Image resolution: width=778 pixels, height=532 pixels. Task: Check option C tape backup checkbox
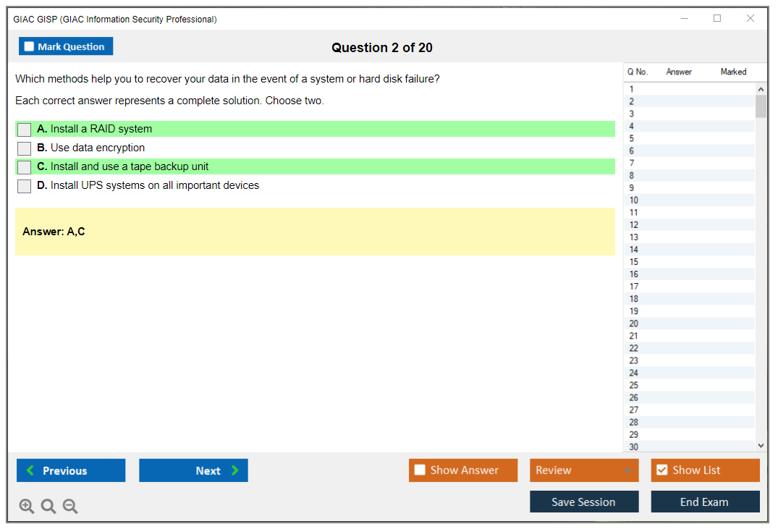click(x=23, y=166)
